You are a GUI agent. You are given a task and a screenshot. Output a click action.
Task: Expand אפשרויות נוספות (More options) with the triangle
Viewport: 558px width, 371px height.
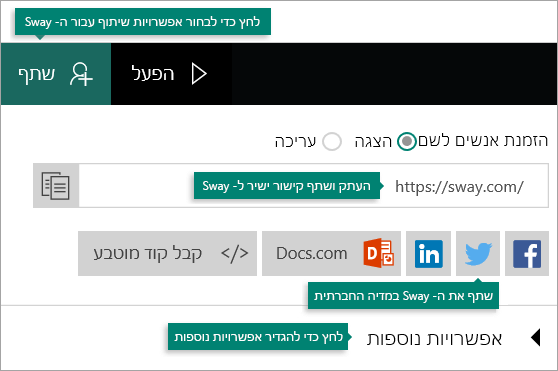[536, 337]
